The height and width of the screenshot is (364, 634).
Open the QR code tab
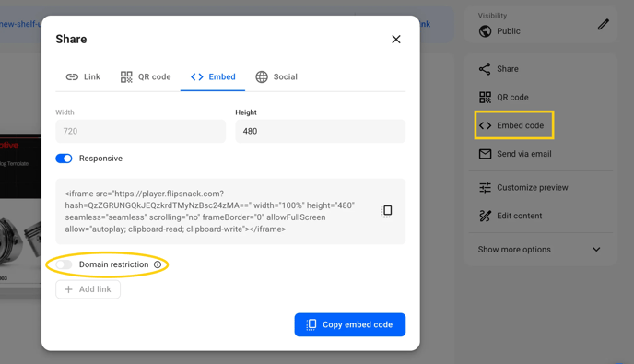pos(146,76)
